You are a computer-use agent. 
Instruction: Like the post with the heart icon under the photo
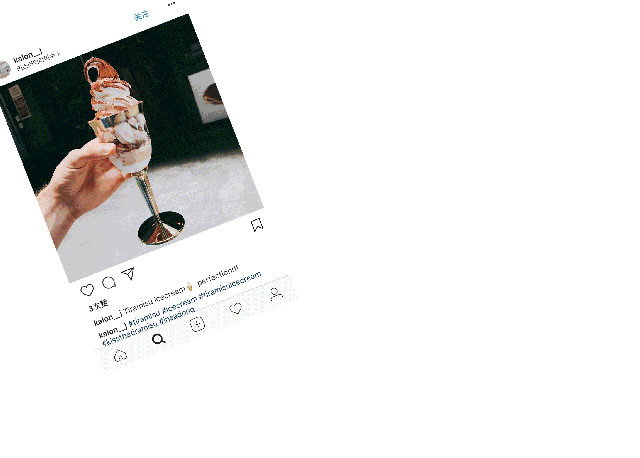pyautogui.click(x=87, y=290)
